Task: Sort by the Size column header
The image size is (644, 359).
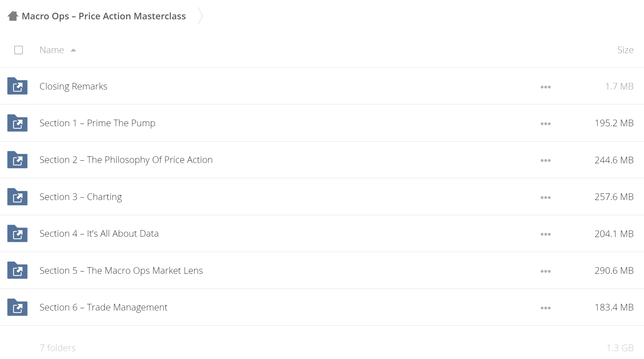Action: (625, 50)
